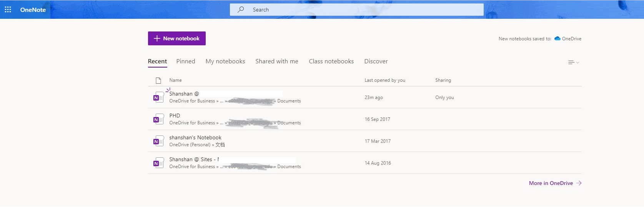Viewport: 644px width, 208px height.
Task: Open More in OneDrive link
Action: 551,183
